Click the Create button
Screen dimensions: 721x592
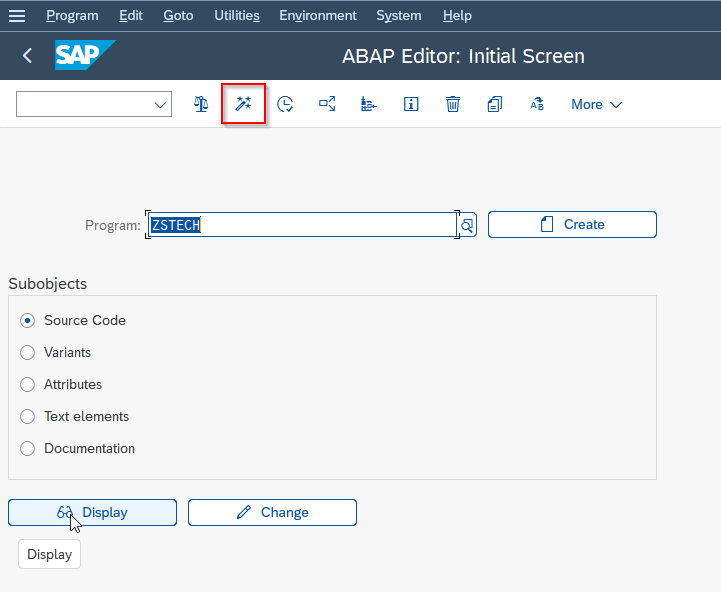coord(572,224)
